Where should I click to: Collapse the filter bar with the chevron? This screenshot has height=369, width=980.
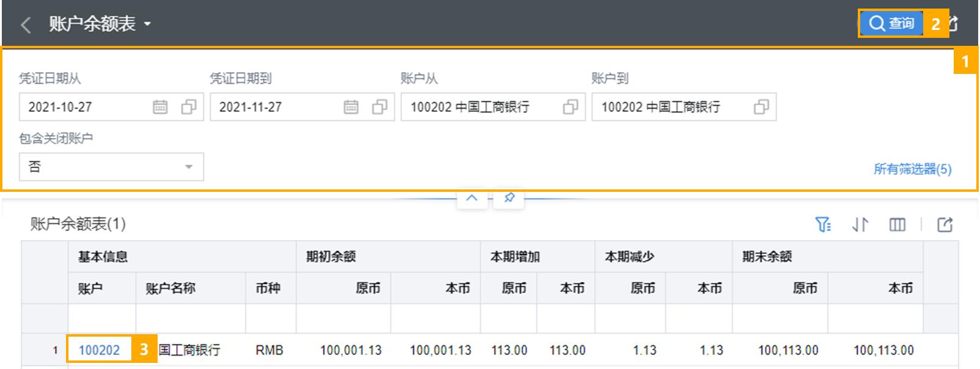472,198
